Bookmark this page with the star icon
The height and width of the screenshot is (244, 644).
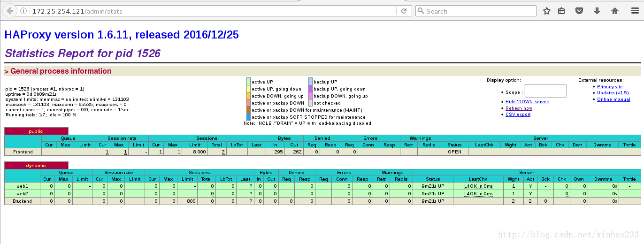pyautogui.click(x=547, y=11)
